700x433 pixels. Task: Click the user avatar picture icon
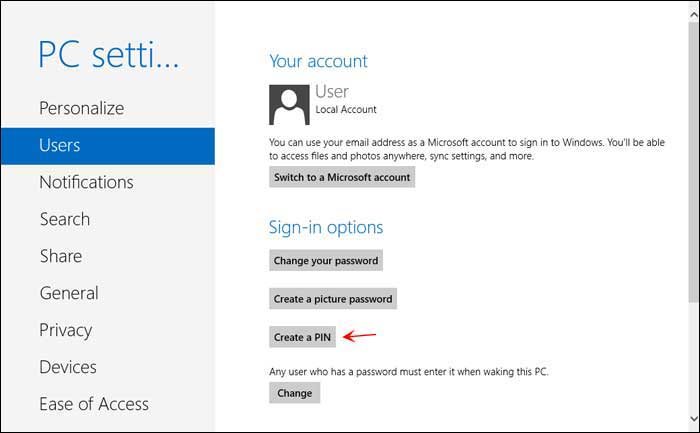pos(289,105)
